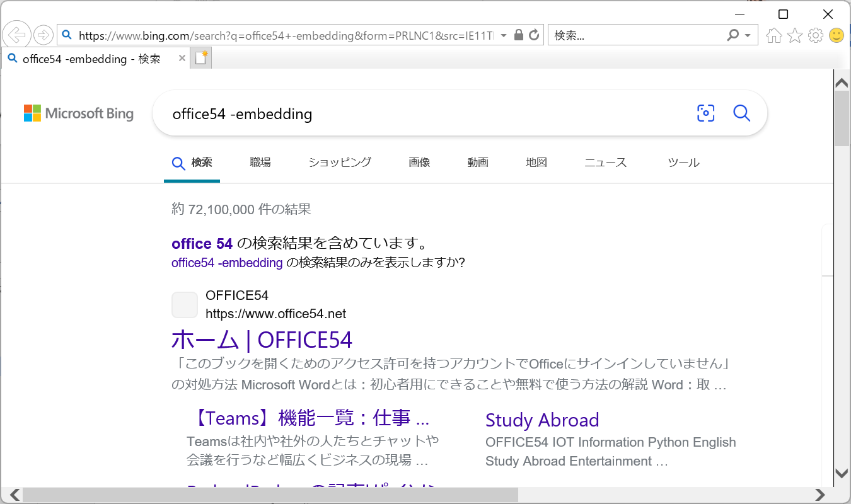Click the lock security icon in address bar
The image size is (851, 504).
pos(519,35)
